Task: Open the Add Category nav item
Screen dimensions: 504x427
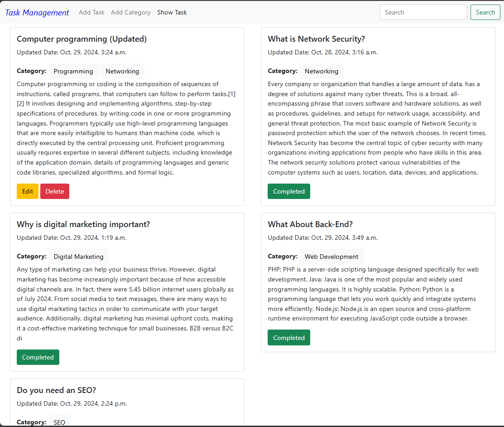Action: [x=131, y=12]
